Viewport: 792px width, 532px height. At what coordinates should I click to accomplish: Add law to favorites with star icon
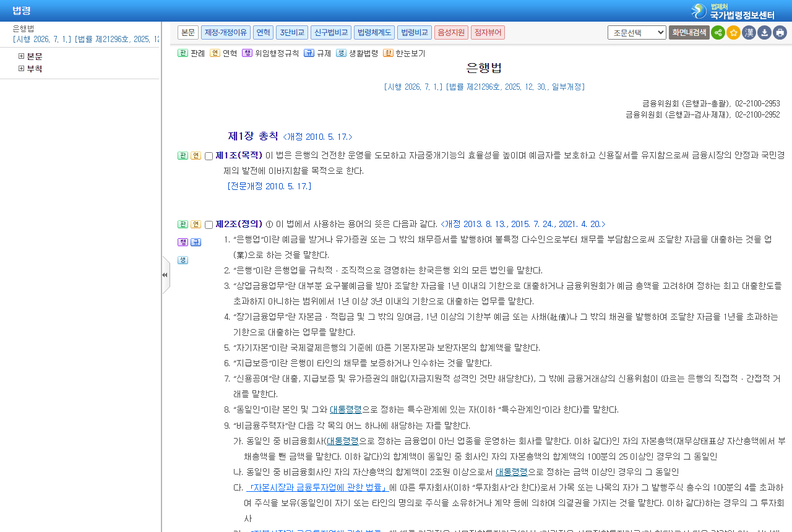click(733, 33)
